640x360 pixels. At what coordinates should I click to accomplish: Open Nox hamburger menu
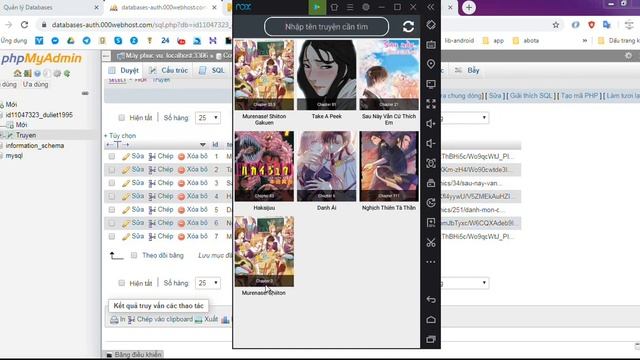pos(350,7)
